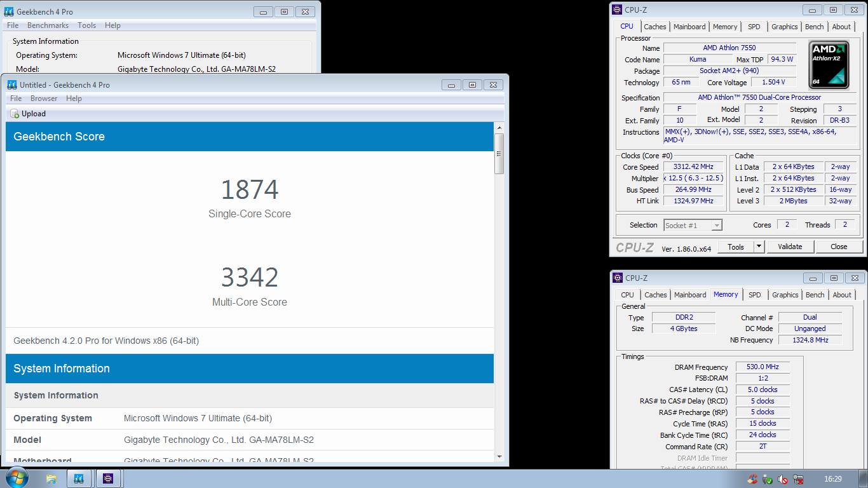Click the DC Mode value Unganged
This screenshot has height=488, width=868.
[810, 329]
